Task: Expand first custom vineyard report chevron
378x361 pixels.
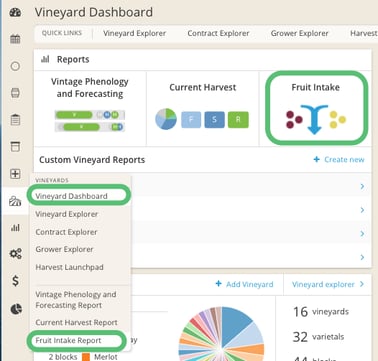Action: coord(362,186)
